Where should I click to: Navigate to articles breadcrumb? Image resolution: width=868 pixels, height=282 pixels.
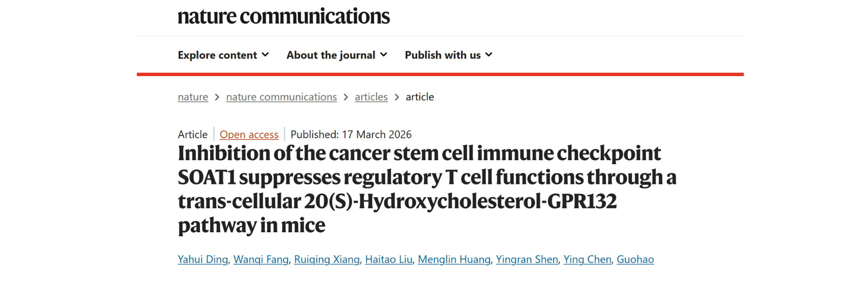tap(371, 97)
